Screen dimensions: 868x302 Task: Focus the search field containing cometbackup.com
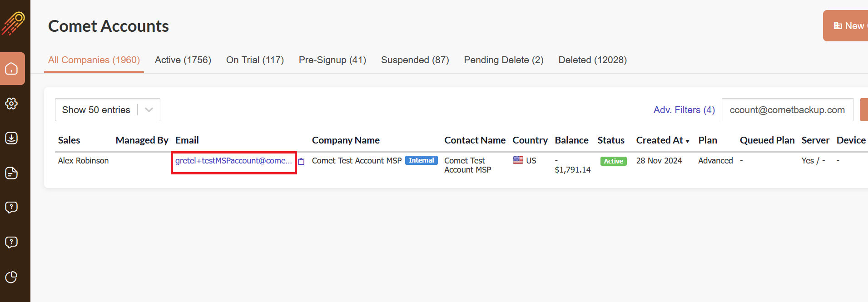click(x=788, y=110)
